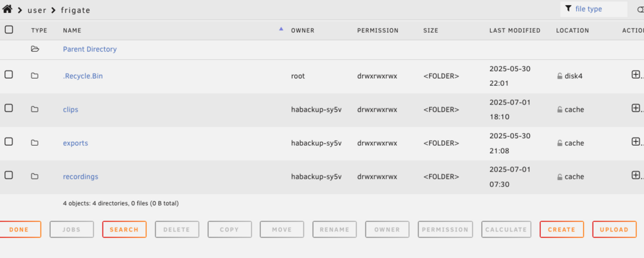This screenshot has height=258, width=644.
Task: Click the Upload button
Action: coord(614,230)
